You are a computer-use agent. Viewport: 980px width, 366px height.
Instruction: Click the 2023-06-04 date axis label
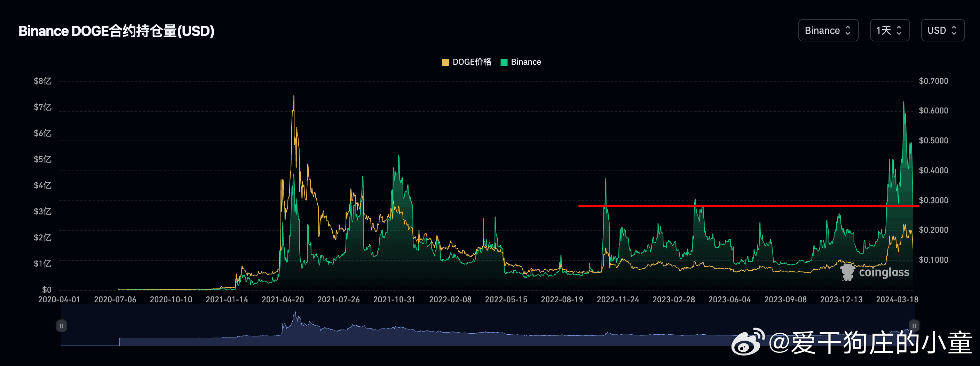(x=730, y=300)
